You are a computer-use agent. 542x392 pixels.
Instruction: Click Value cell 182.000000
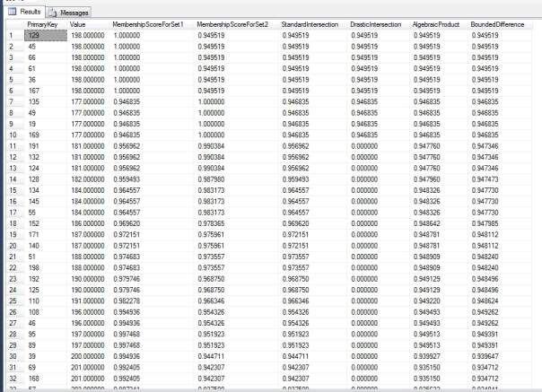pyautogui.click(x=88, y=179)
